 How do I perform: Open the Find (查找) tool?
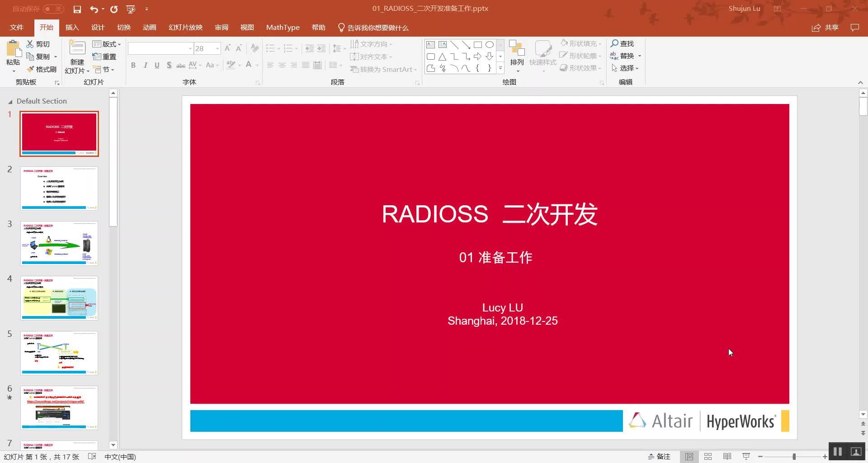[x=623, y=43]
